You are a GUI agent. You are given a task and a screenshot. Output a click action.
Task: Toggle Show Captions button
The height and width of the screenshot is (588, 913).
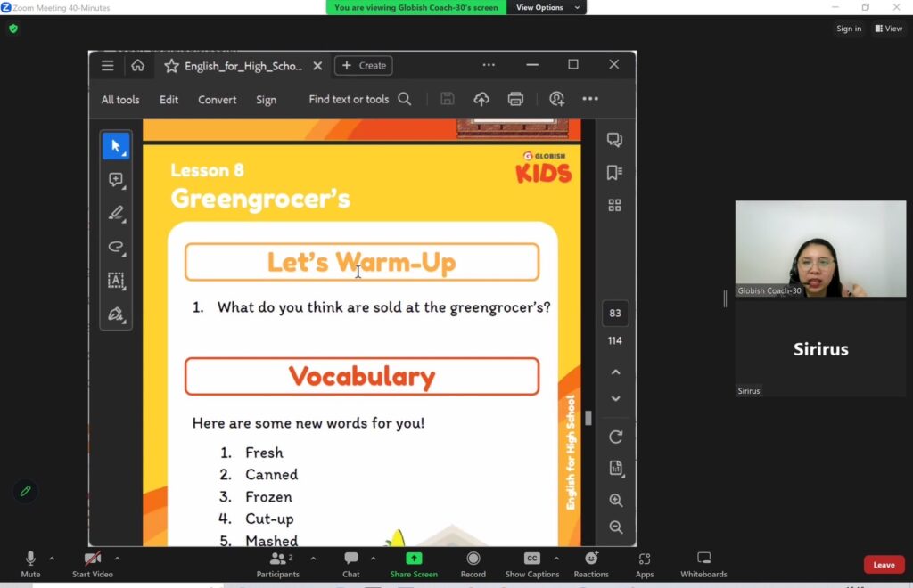pyautogui.click(x=532, y=563)
